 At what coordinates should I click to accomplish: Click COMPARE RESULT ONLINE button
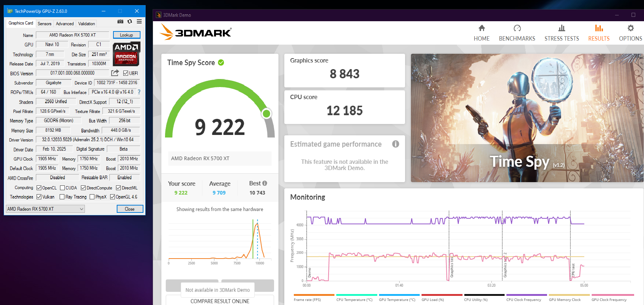pyautogui.click(x=220, y=301)
